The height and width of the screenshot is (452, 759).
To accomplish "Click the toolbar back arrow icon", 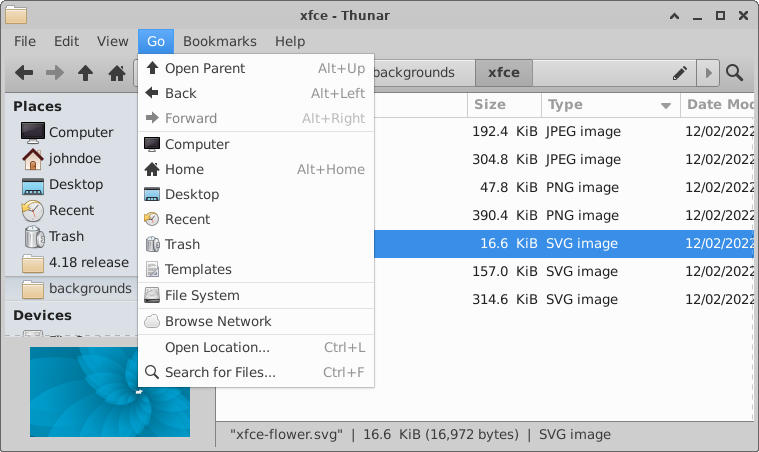I will 24,73.
